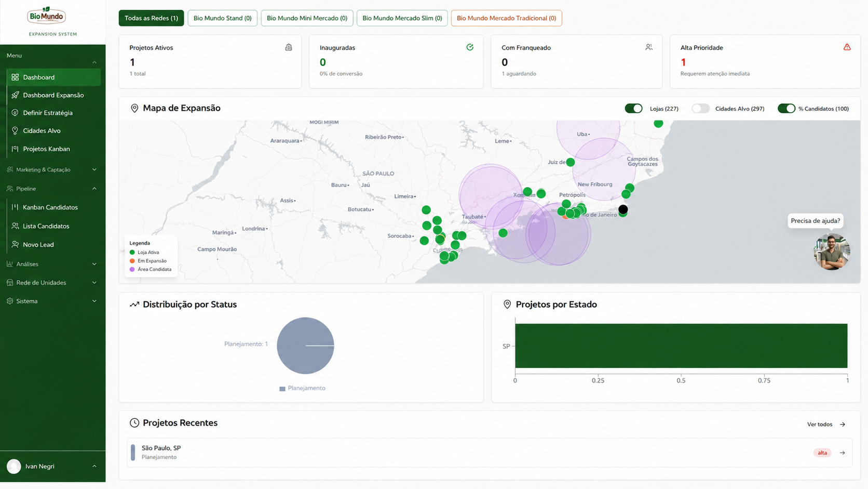Click the clock icon beside Projetos Recentes
The image size is (868, 489).
(134, 423)
